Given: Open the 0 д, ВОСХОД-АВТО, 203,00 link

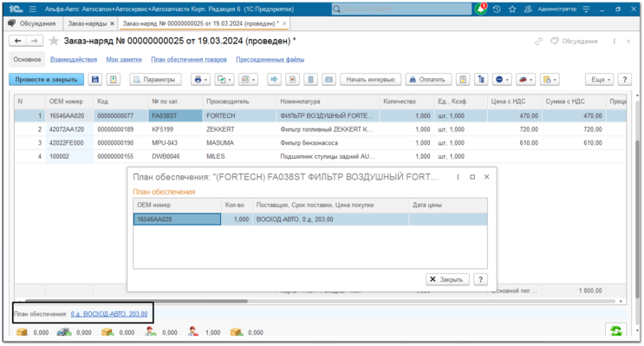Looking at the screenshot, I should coord(109,314).
